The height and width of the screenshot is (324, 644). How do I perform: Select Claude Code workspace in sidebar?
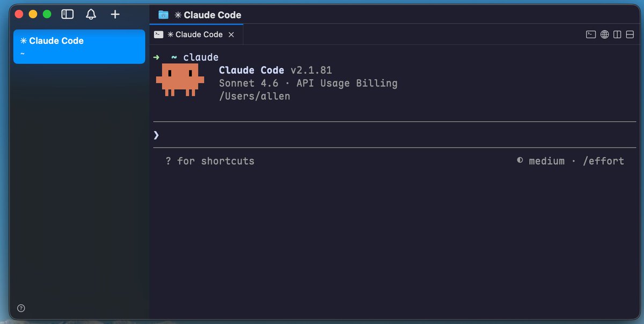[79, 47]
